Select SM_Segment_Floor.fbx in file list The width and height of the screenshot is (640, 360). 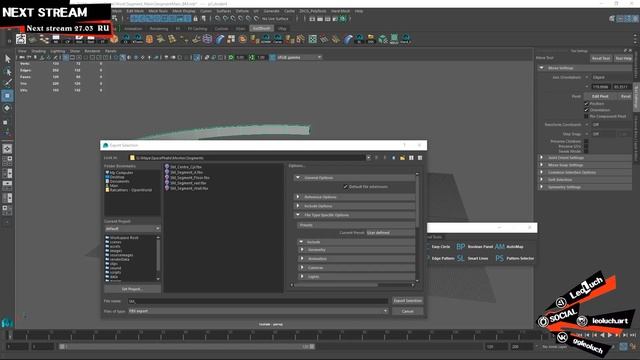(190, 178)
